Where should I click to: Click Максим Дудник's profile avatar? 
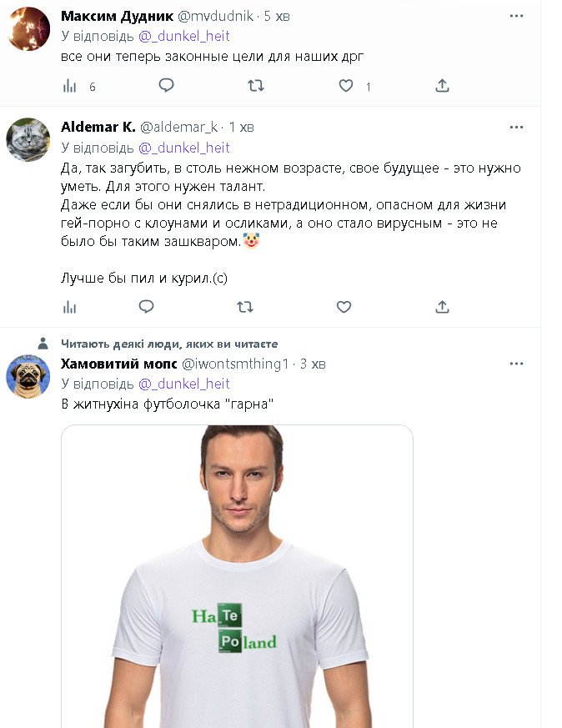pos(28,28)
